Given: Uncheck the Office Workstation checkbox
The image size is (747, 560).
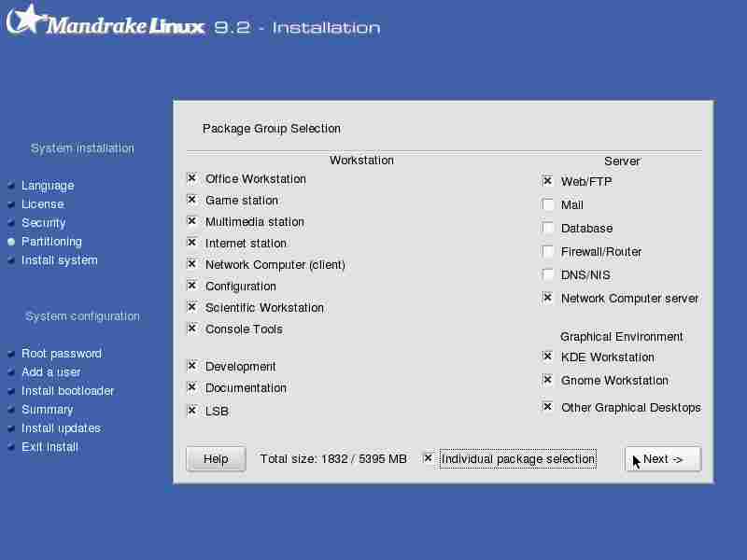Looking at the screenshot, I should point(192,178).
